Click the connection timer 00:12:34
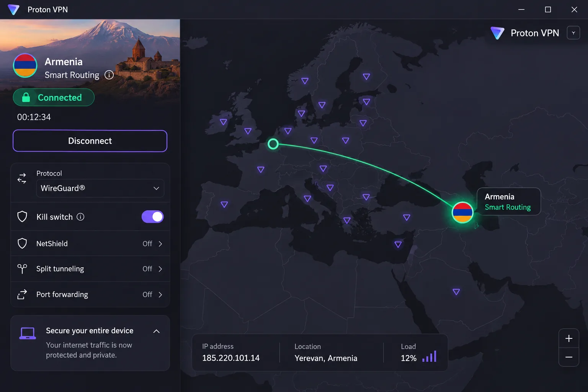This screenshot has height=392, width=588. point(34,117)
